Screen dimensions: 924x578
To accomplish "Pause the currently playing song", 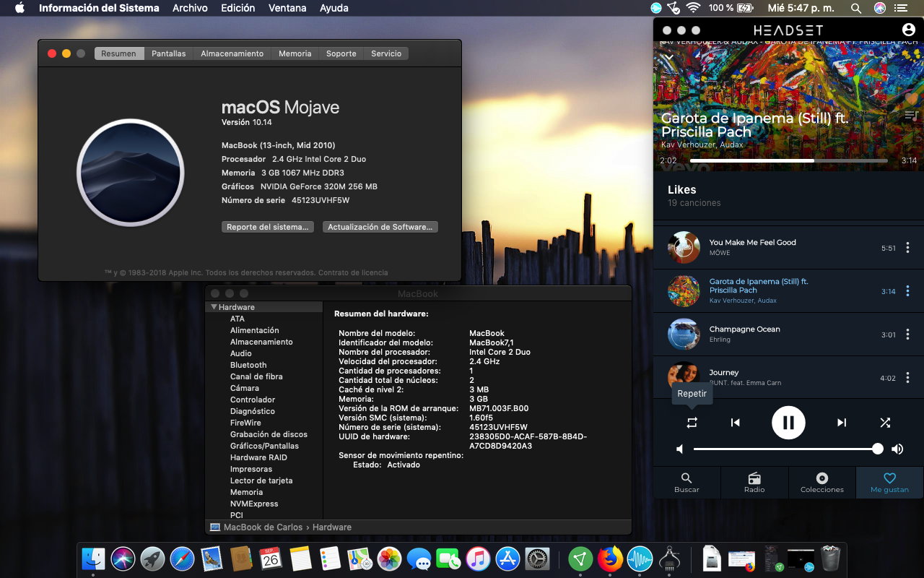I will pos(788,423).
